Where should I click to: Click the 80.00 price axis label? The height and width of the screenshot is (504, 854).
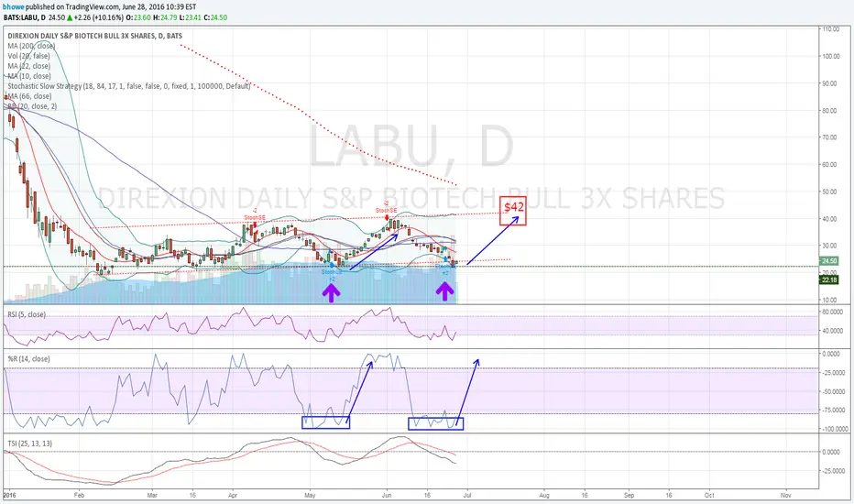[830, 111]
